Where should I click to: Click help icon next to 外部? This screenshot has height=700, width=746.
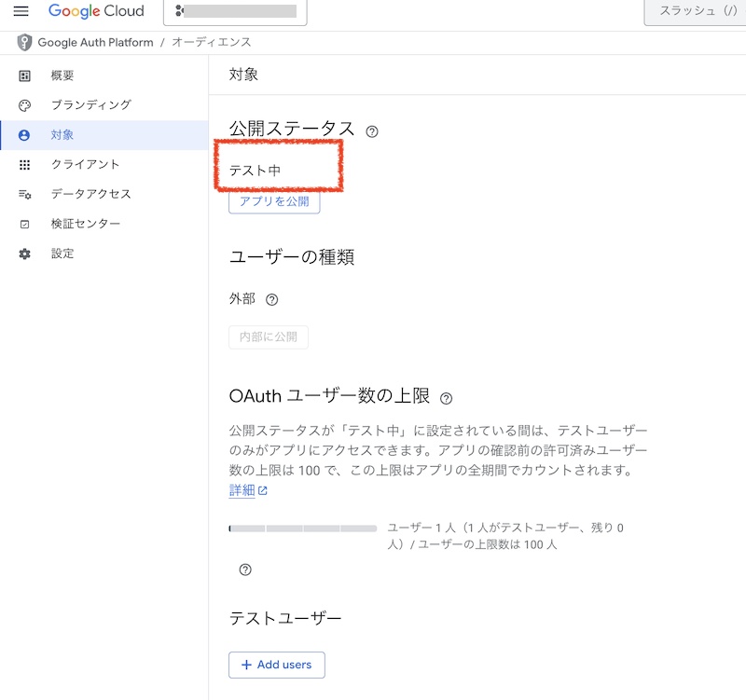(x=272, y=300)
